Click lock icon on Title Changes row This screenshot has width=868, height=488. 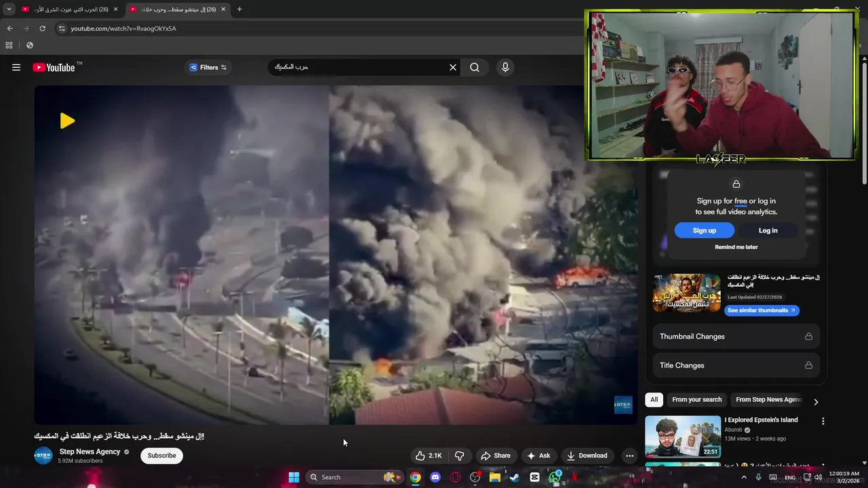(808, 365)
